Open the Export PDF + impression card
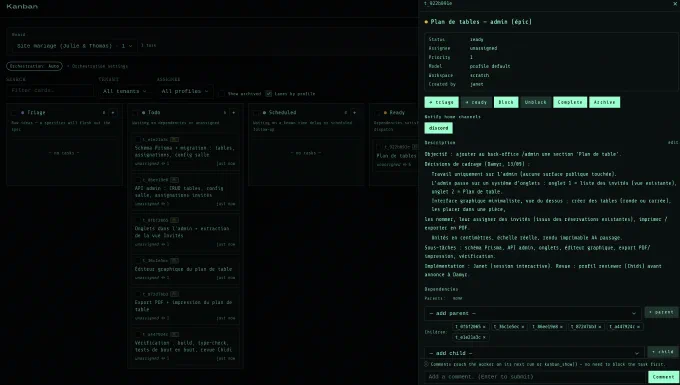This screenshot has height=385, width=680. click(185, 306)
